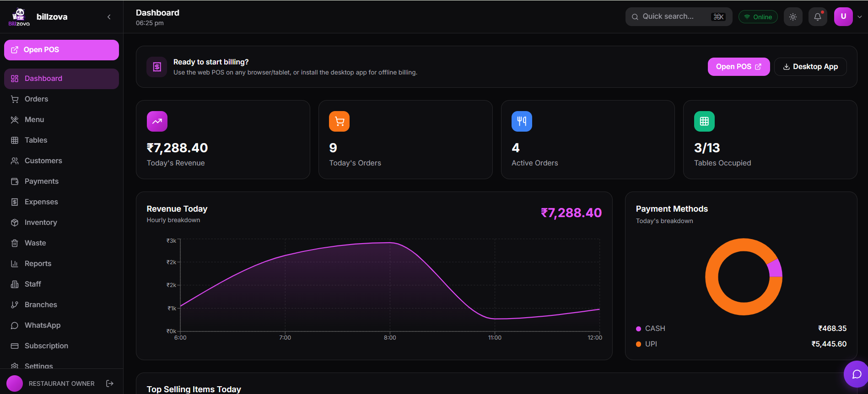
Task: Click the Staff building icon in sidebar
Action: pyautogui.click(x=15, y=284)
